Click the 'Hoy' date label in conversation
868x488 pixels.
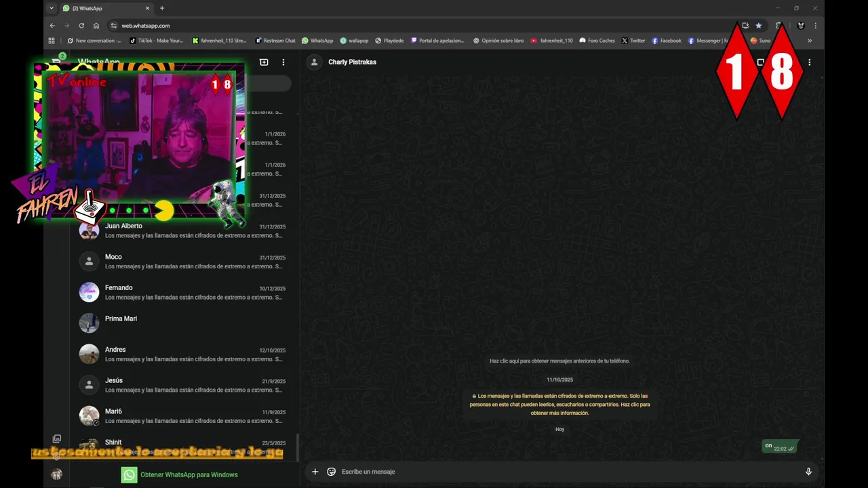[x=559, y=429]
